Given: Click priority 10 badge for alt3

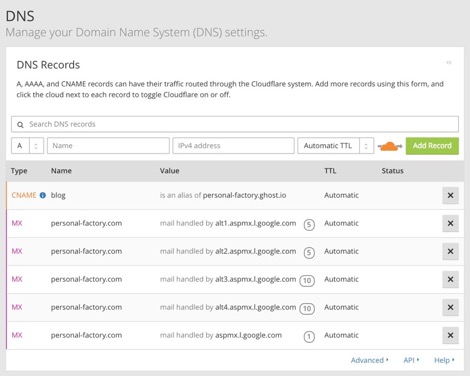Looking at the screenshot, I should pos(307,281).
